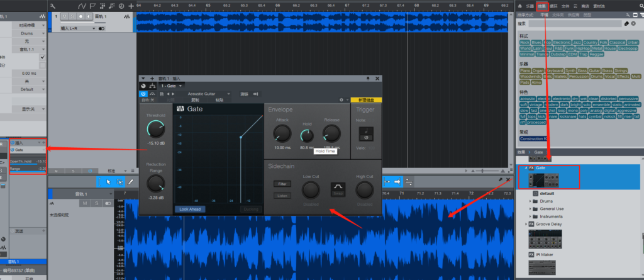Open Gate plugin gear settings
Screen dimensions: 644x280
point(341,100)
